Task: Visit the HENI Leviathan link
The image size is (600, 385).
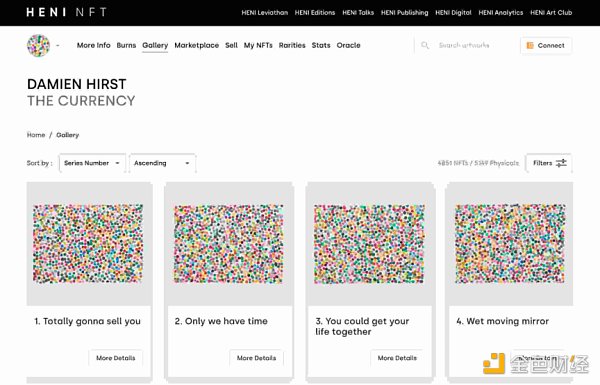Action: coord(264,13)
